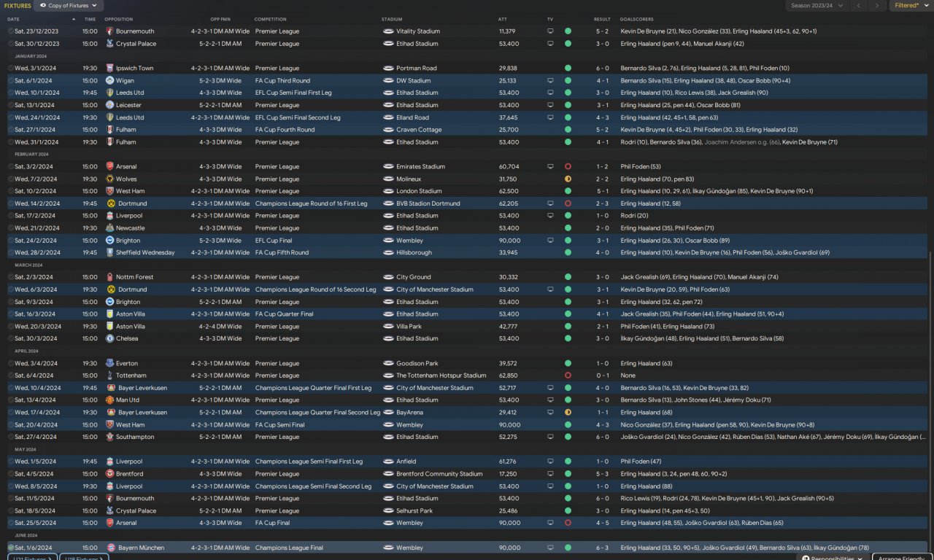Click the stadium icon beside Hillsborough
934x560 pixels.
(x=388, y=253)
